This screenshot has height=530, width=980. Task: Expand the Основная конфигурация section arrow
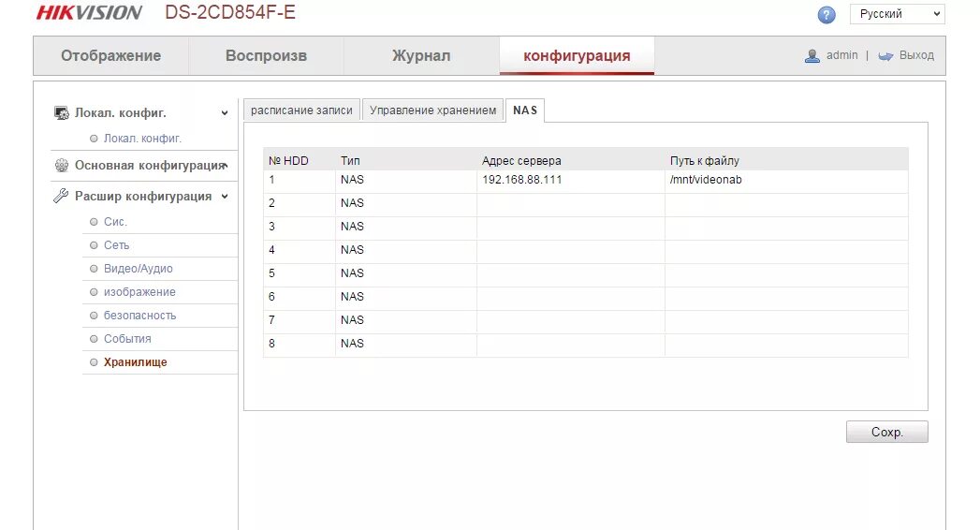tap(225, 165)
